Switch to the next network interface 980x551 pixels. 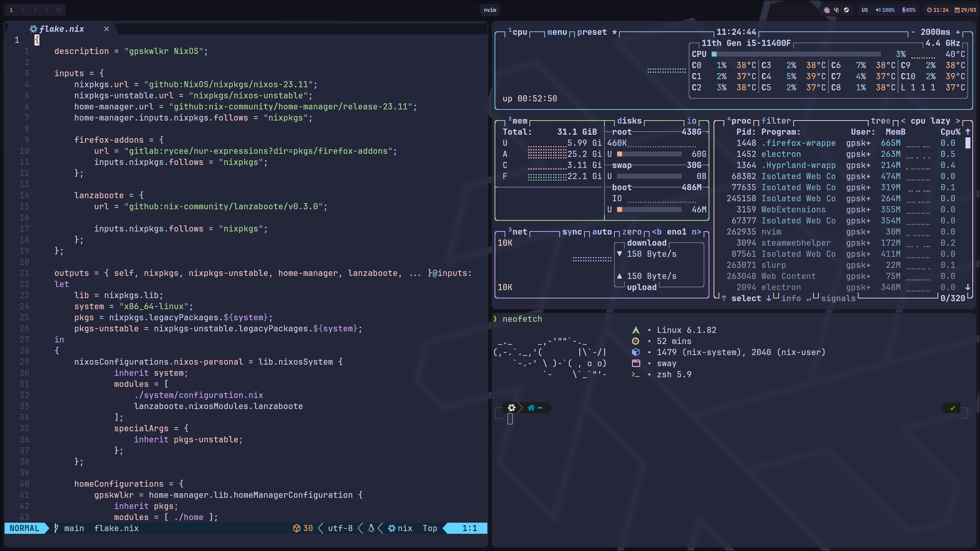coord(696,232)
